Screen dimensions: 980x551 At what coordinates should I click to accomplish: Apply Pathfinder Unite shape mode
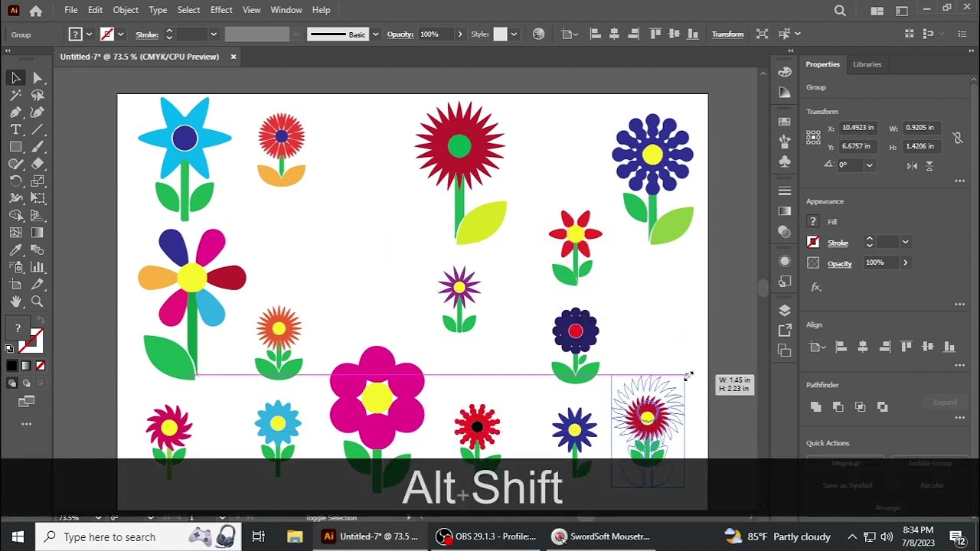(x=815, y=407)
